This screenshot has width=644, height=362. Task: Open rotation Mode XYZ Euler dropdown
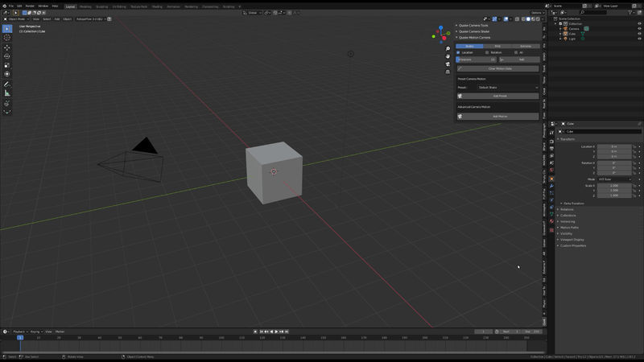614,179
